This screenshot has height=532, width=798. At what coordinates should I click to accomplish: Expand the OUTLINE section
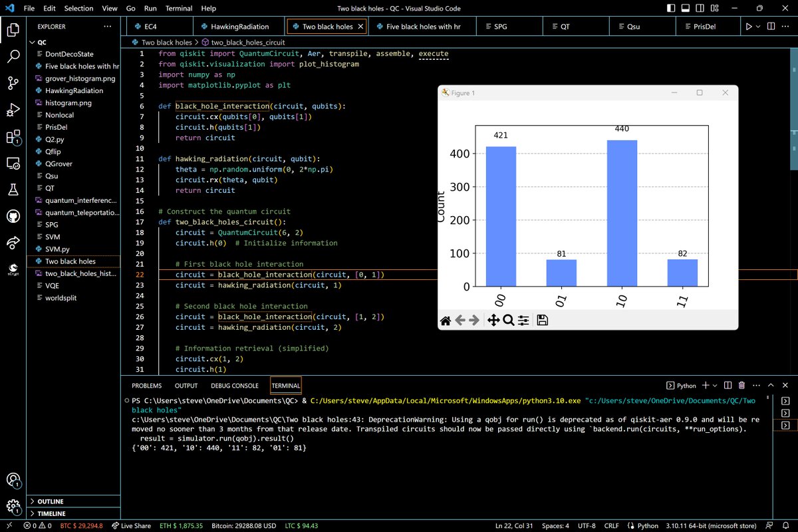[51, 501]
